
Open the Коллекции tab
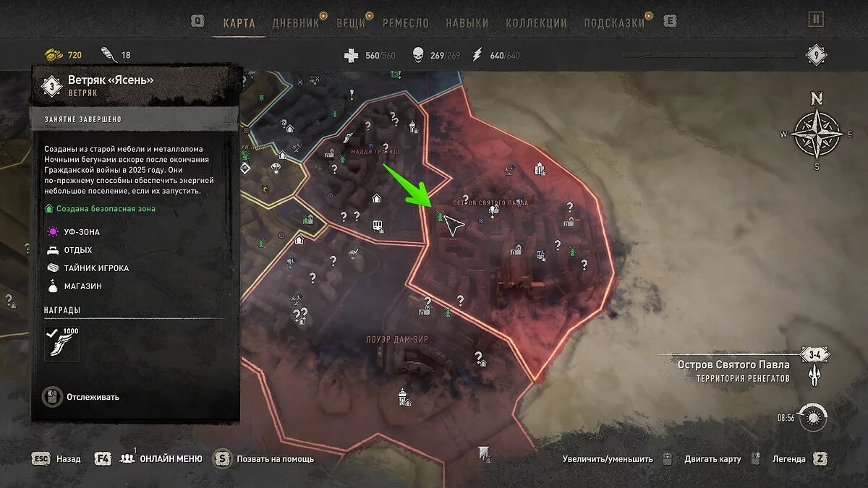tap(536, 22)
